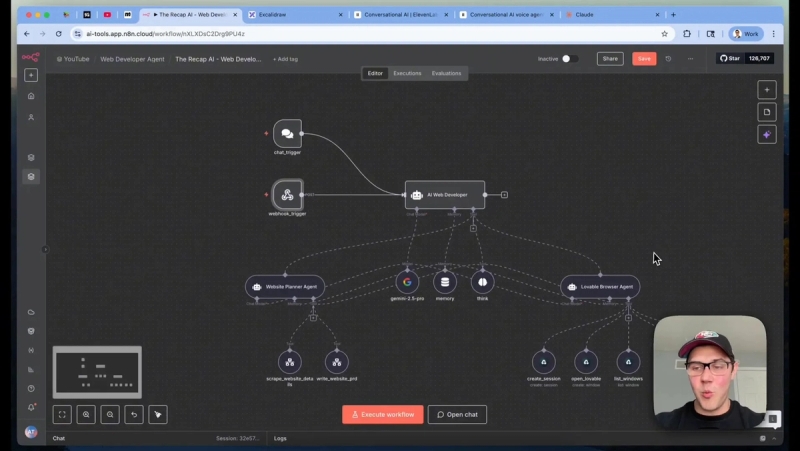Select the webhook_trigger node
Viewport: 800px width, 451px height.
pos(287,194)
